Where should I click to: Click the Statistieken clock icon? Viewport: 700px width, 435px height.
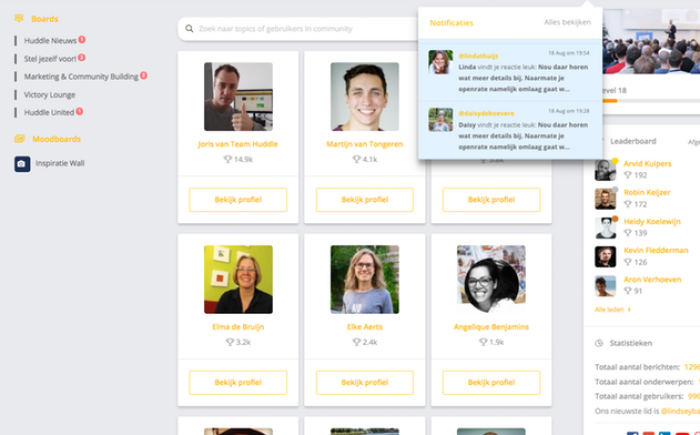pos(599,343)
